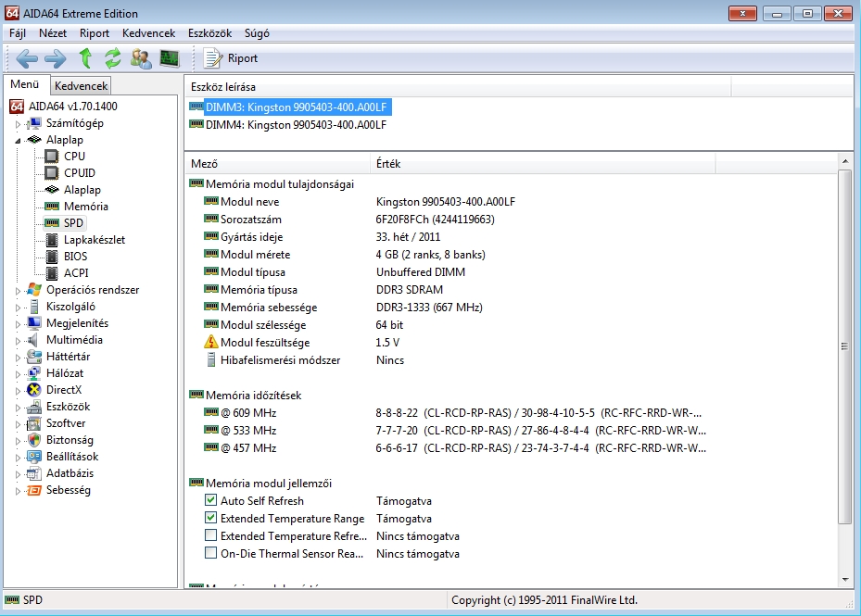Open the system monitor graph icon
The image size is (861, 616).
pyautogui.click(x=170, y=58)
